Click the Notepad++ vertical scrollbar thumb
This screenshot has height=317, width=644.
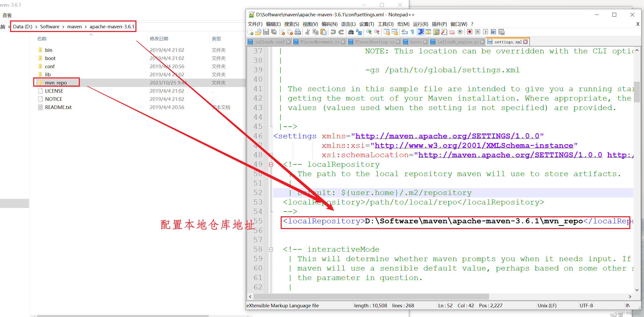point(637,92)
